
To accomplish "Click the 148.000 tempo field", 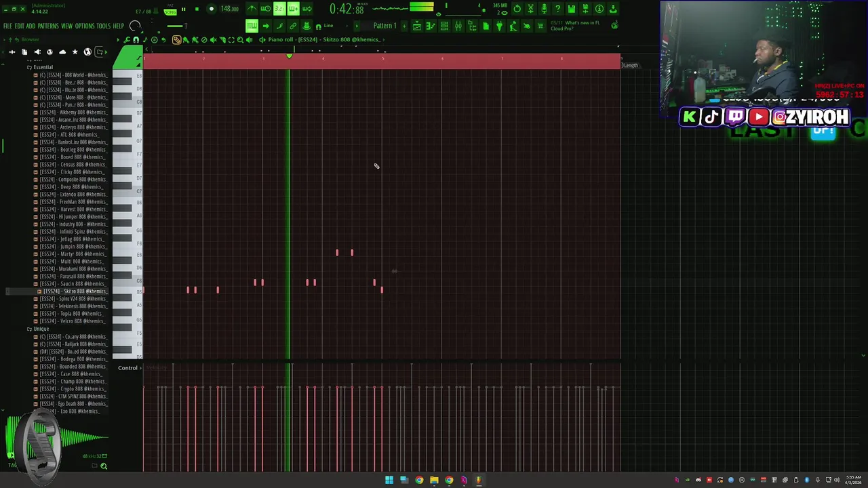I will point(229,9).
